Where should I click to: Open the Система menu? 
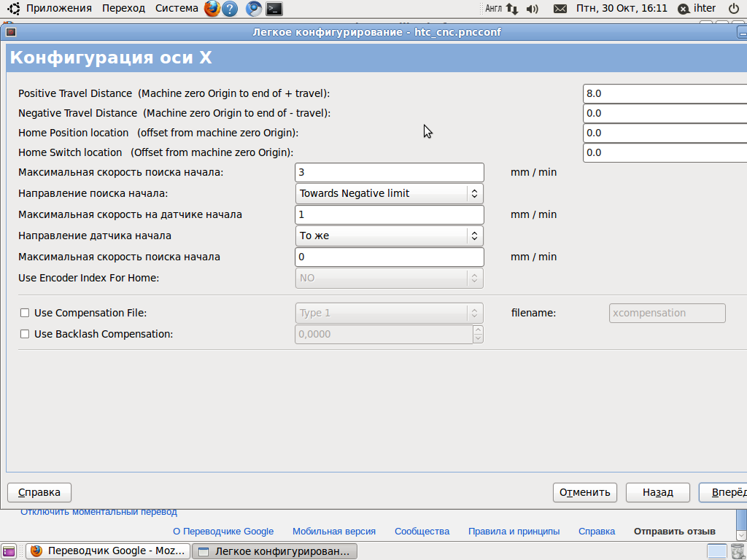pos(177,9)
